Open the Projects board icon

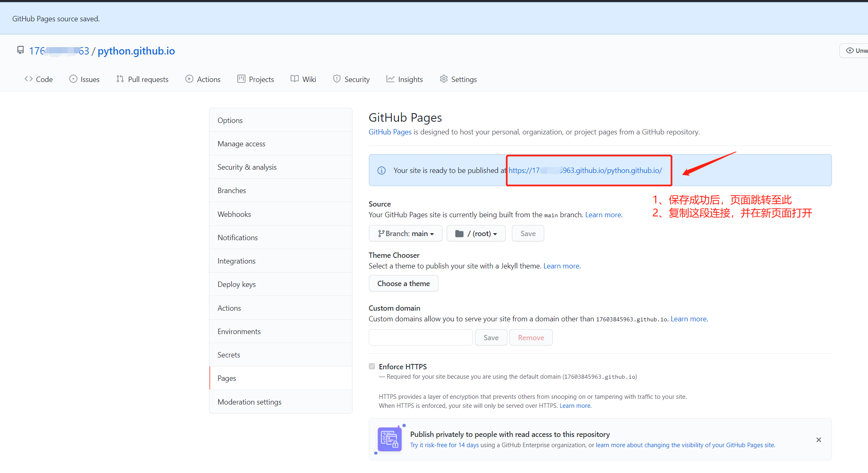click(x=241, y=79)
